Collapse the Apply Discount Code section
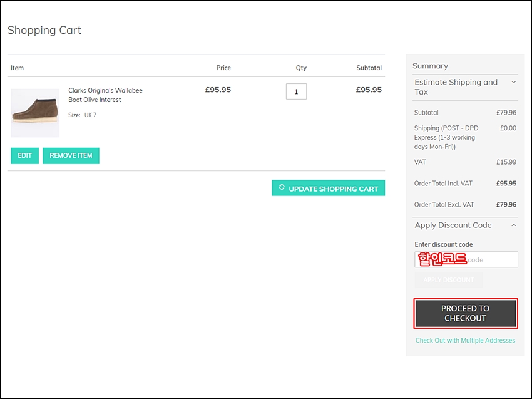The width and height of the screenshot is (532, 399). tap(465, 225)
